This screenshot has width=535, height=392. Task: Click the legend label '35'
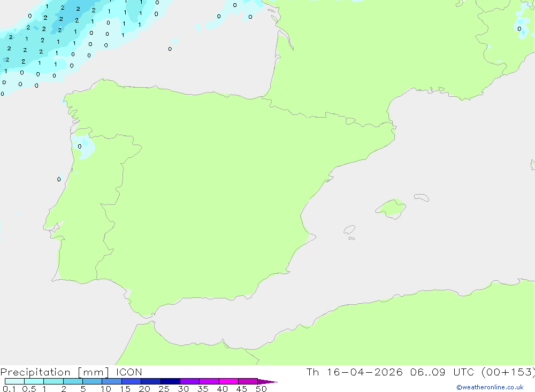[x=203, y=389]
